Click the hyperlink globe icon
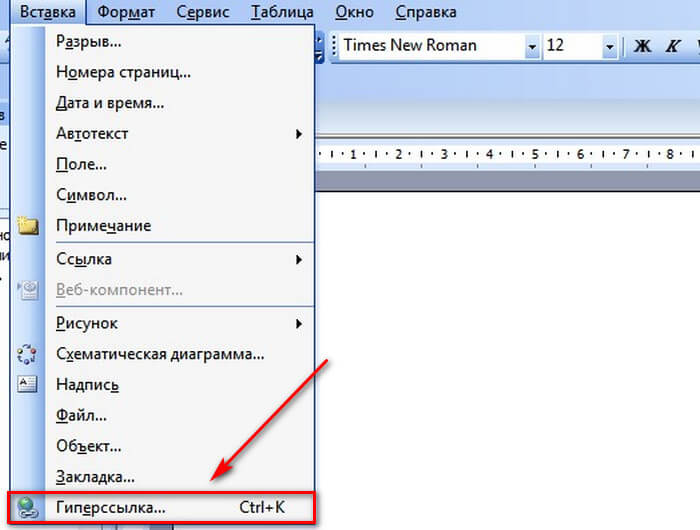Screen dimensions: 700x530 tap(27, 508)
